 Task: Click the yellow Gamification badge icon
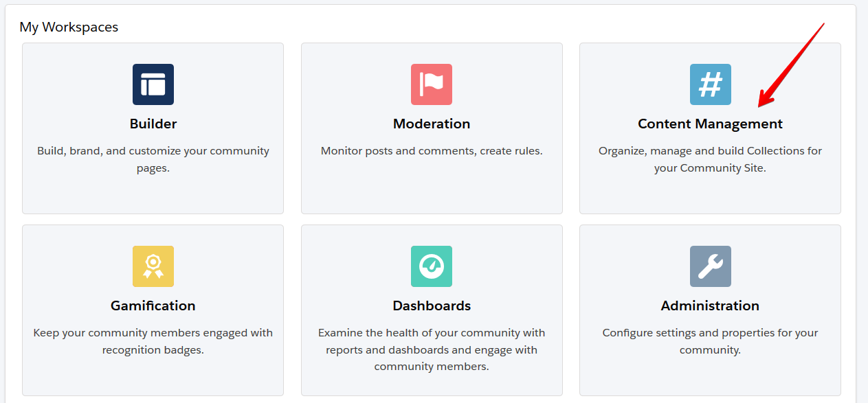[x=153, y=266]
